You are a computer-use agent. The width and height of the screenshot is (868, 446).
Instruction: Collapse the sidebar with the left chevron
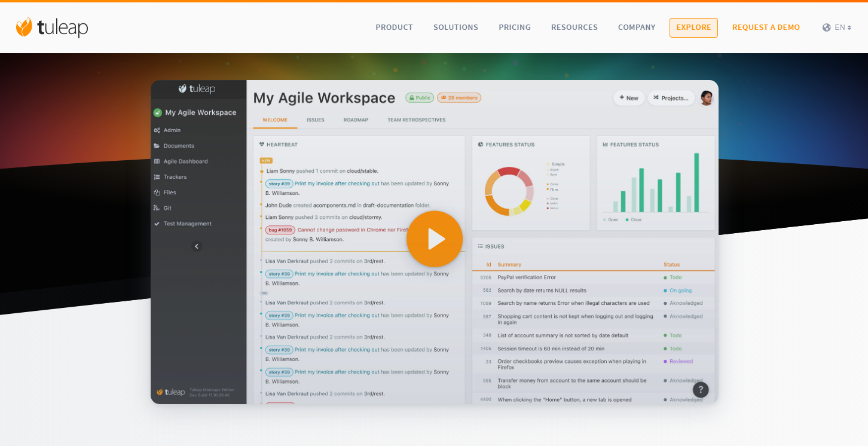click(196, 246)
